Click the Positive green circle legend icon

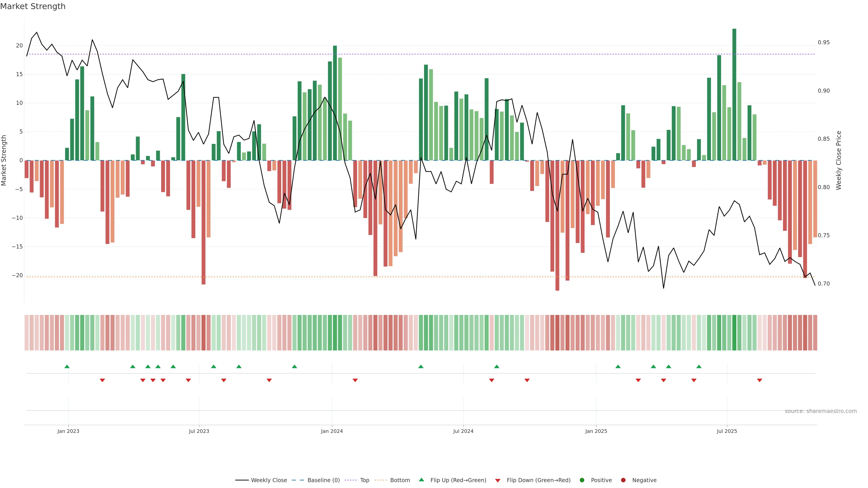point(582,480)
